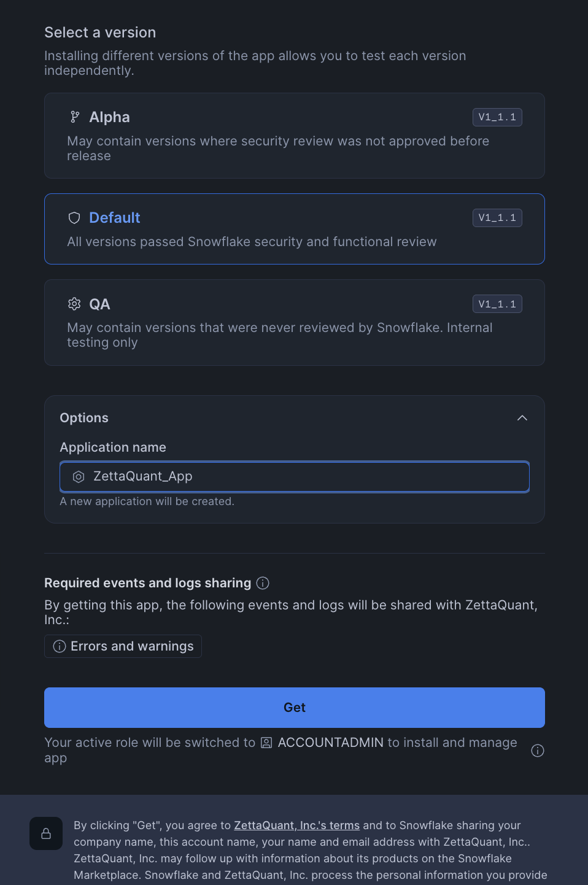Click the Options section header
The image size is (588, 885).
coord(84,418)
